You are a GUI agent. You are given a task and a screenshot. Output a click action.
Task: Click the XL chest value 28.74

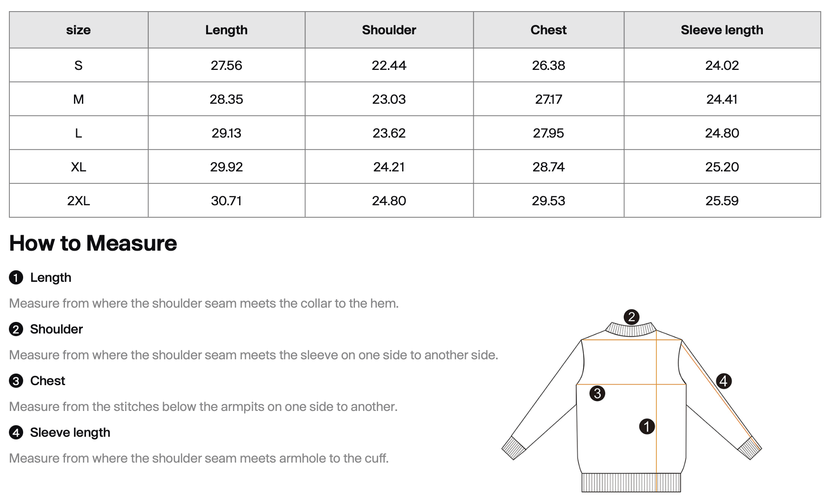pyautogui.click(x=548, y=167)
